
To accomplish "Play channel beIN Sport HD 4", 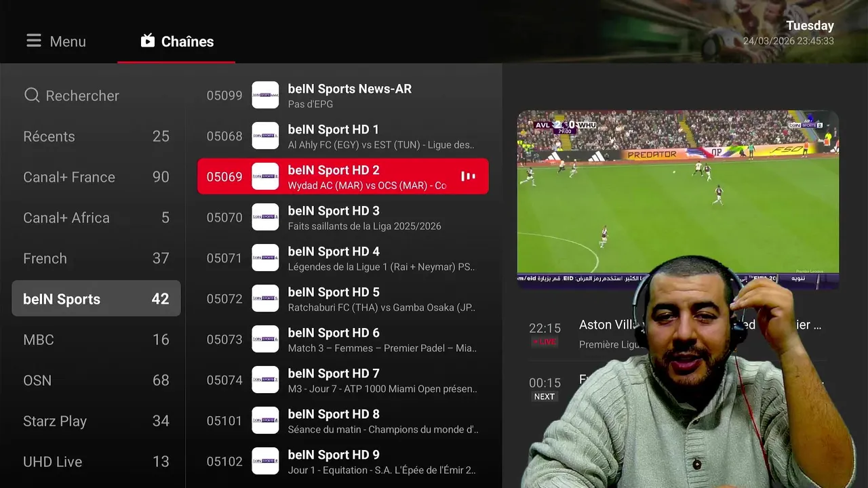I will 343,258.
